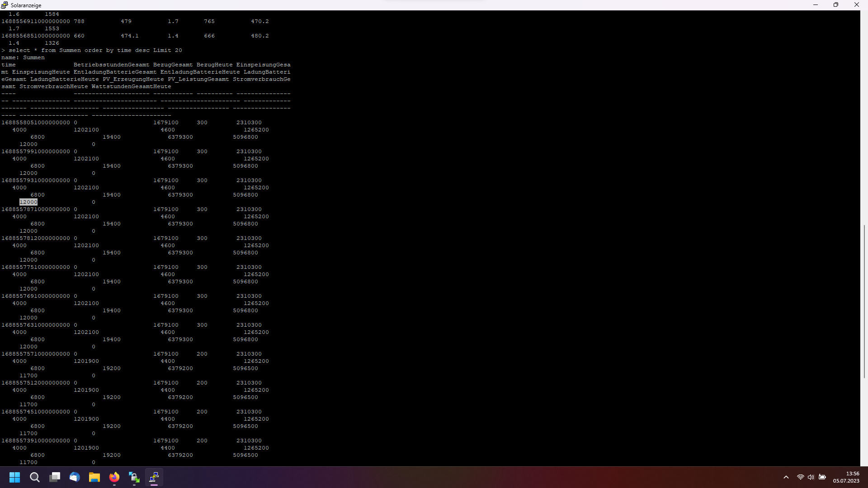Switch to WinSCP in taskbar

pos(134,477)
